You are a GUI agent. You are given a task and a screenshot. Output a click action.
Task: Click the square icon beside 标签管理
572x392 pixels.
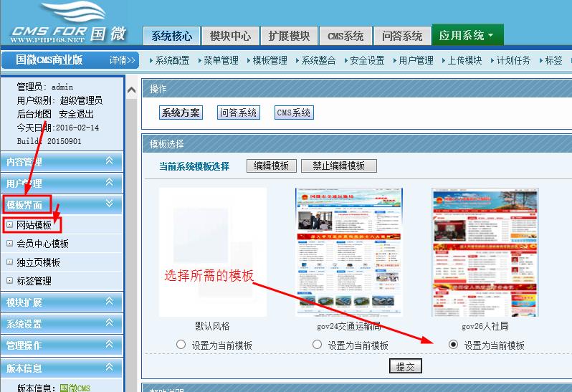click(9, 281)
